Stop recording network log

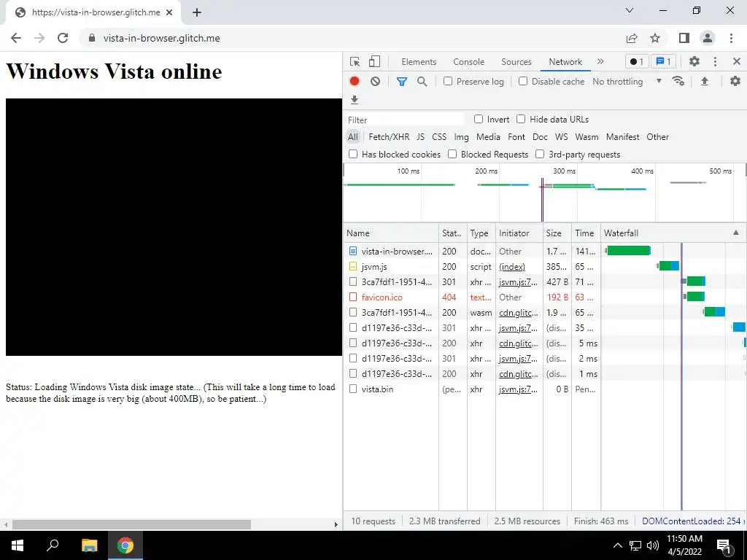click(355, 82)
